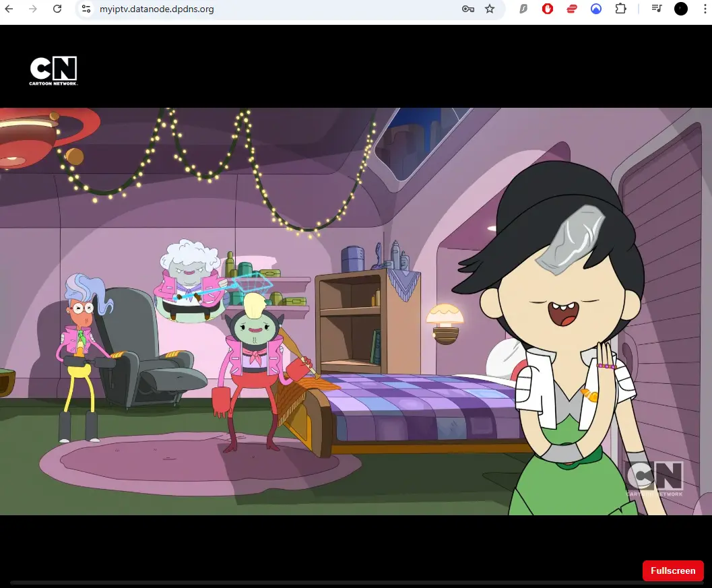Image resolution: width=712 pixels, height=588 pixels.
Task: Go back to the previous page
Action: coord(9,9)
